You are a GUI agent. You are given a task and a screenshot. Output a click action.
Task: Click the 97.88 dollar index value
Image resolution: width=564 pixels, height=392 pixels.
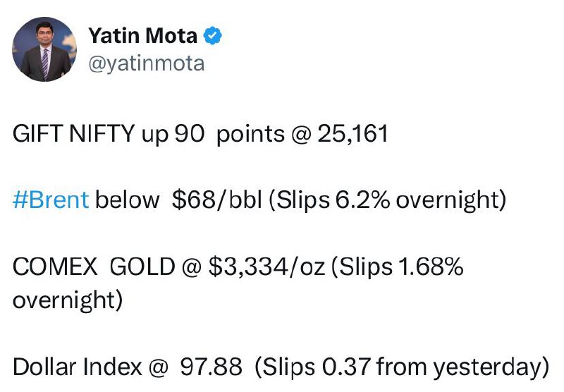(x=211, y=367)
